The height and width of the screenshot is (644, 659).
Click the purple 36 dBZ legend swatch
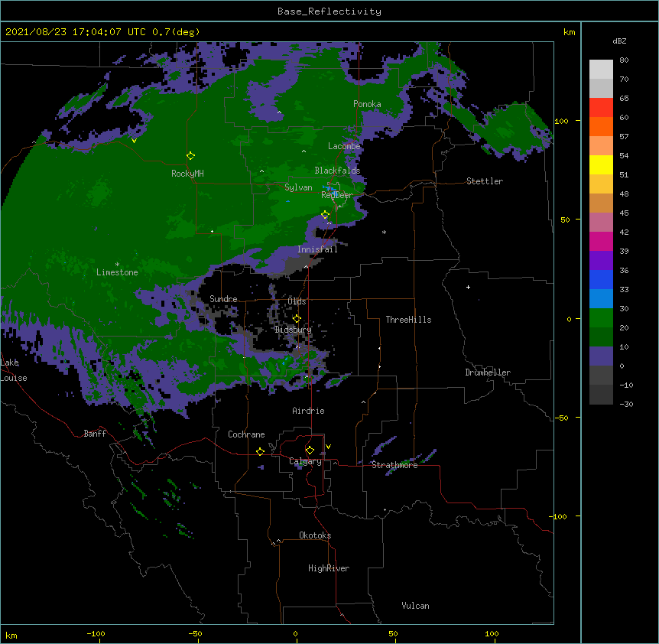pos(601,261)
